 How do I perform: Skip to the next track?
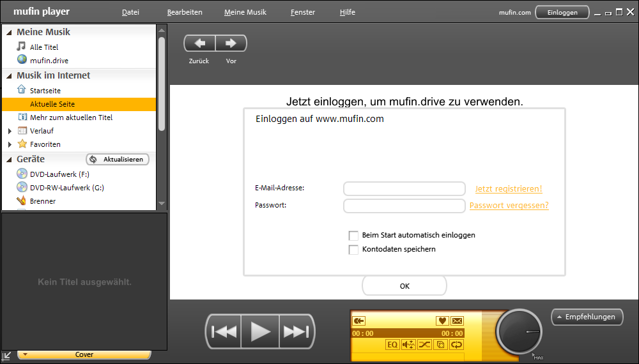coord(296,331)
